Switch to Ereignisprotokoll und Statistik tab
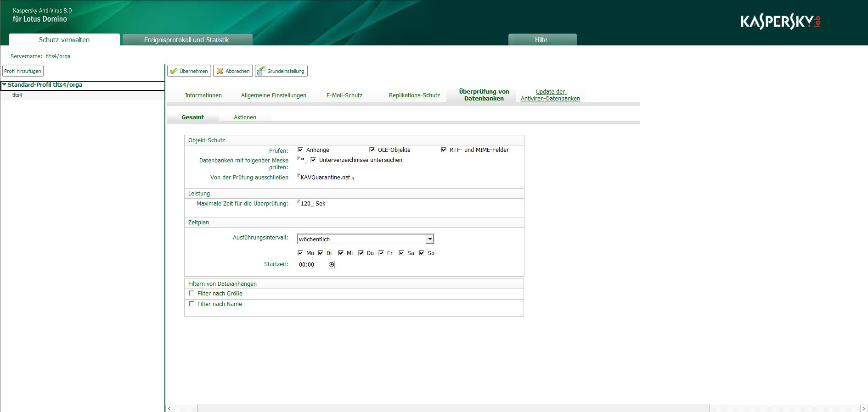Screen dimensions: 868x412 186,40
